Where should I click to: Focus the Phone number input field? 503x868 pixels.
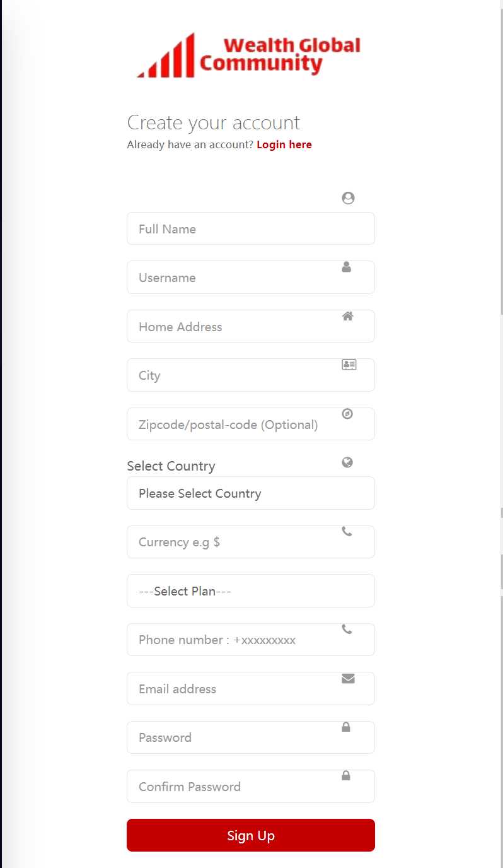(x=251, y=640)
